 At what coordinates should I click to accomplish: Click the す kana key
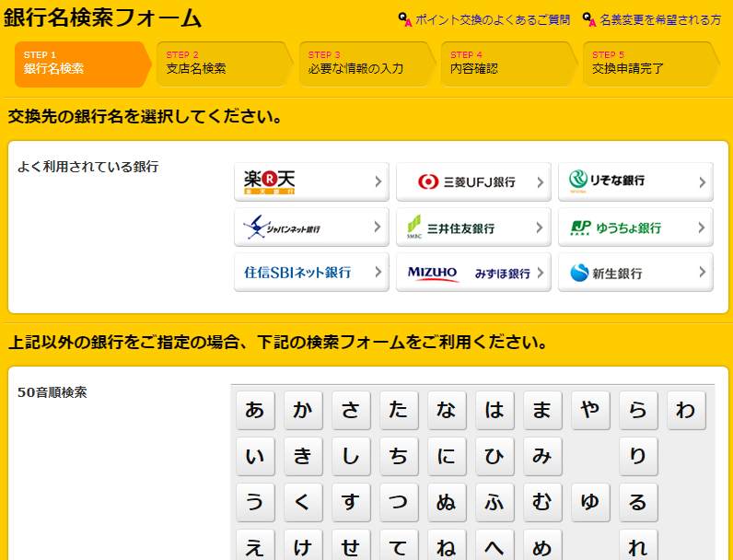351,502
